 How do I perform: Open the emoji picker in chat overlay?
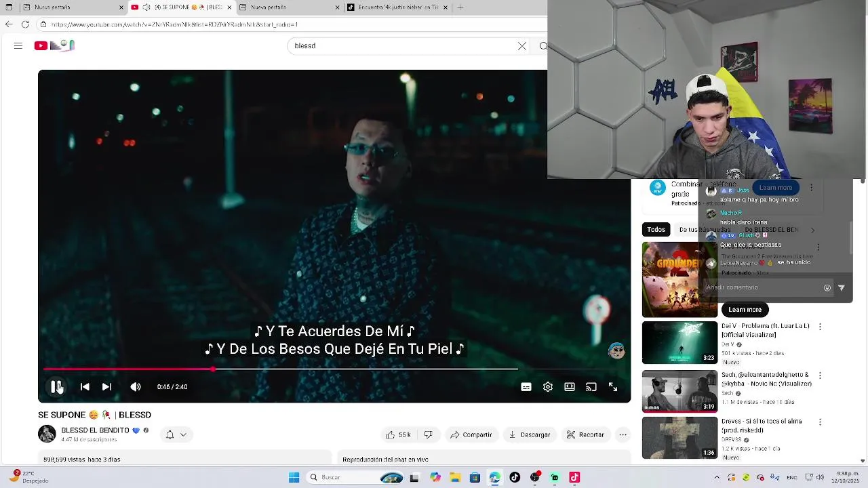(x=827, y=288)
